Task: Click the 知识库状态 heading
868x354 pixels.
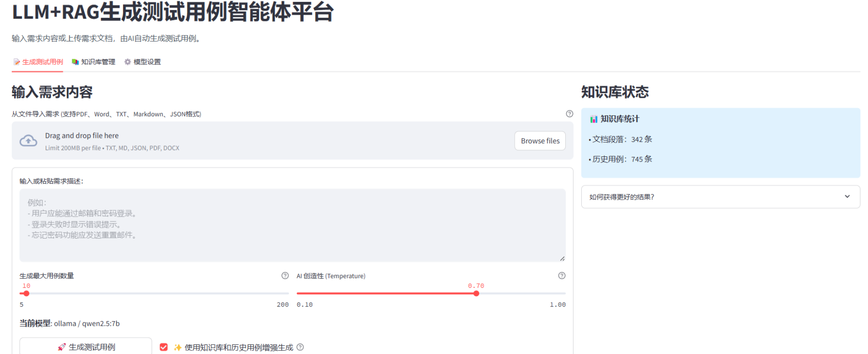Action: click(615, 92)
